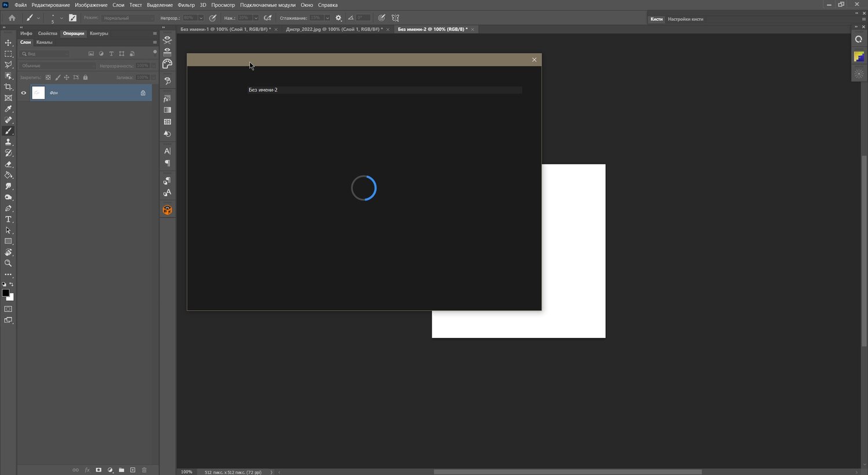Image resolution: width=868 pixels, height=475 pixels.
Task: Open layer kind filter dropdown Вид
Action: pos(45,54)
